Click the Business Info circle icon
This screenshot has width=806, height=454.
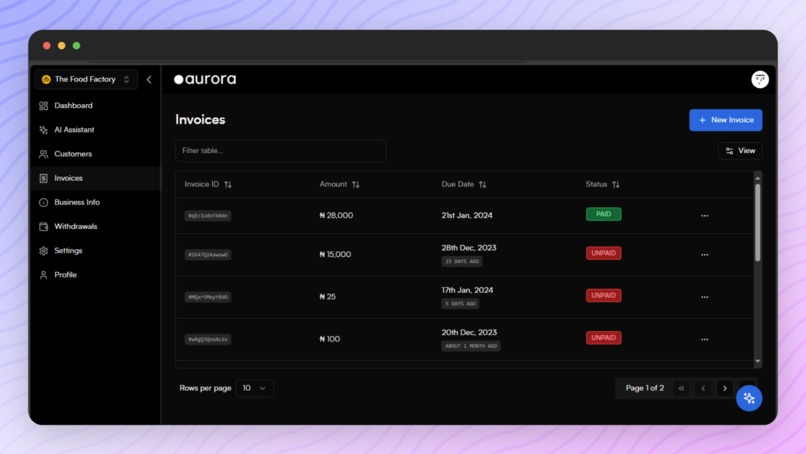tap(44, 202)
